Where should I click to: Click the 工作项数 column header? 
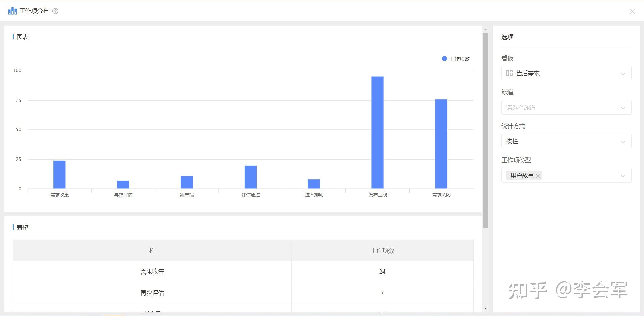[382, 250]
